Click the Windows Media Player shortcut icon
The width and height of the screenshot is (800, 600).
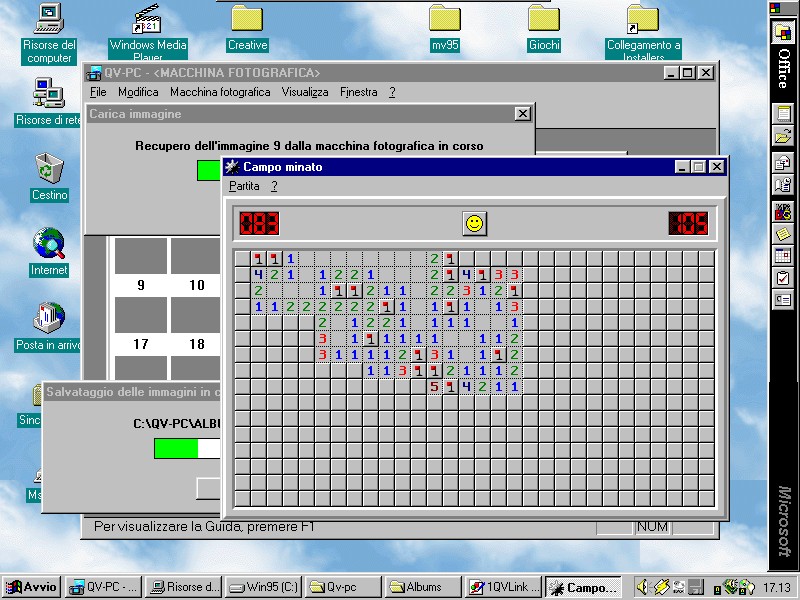[x=148, y=32]
